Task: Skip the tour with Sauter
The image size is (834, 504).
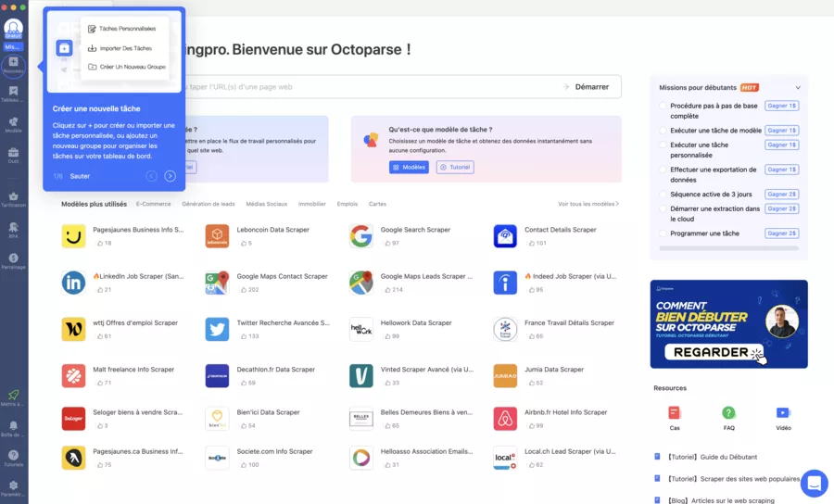Action: coord(80,176)
